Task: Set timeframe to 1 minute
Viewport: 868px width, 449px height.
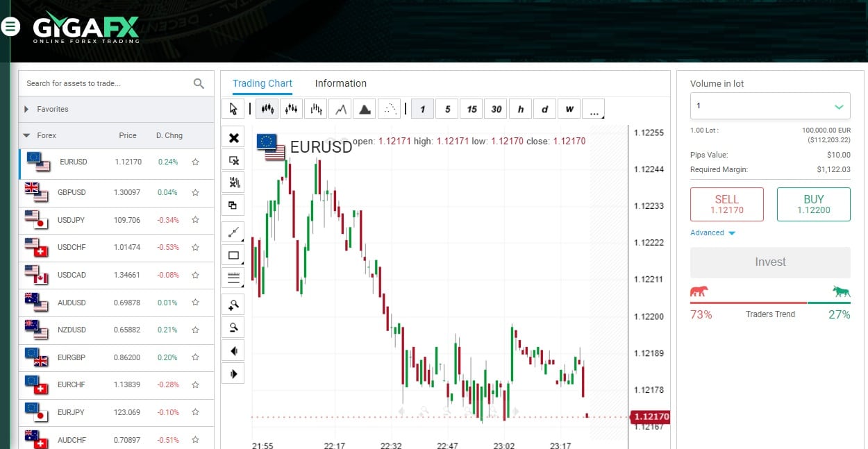Action: click(x=423, y=109)
